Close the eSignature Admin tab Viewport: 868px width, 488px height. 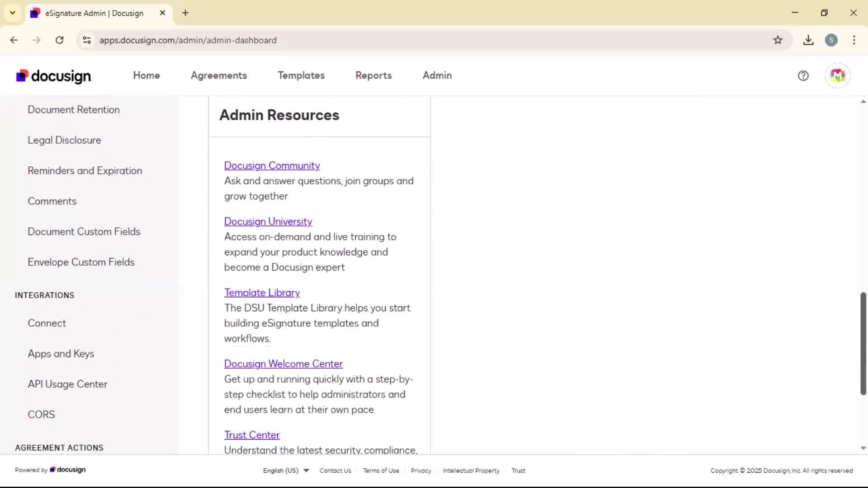(x=162, y=13)
